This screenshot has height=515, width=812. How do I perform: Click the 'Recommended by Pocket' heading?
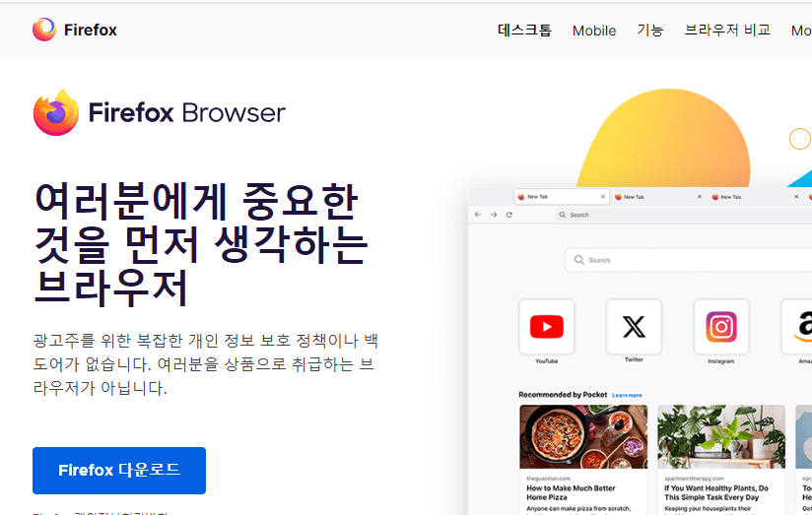[563, 395]
